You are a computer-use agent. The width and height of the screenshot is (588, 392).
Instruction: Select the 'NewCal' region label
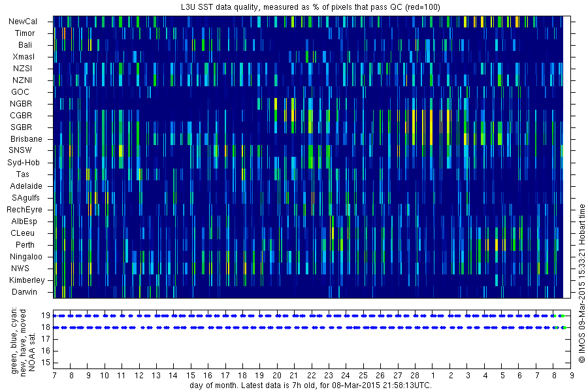23,22
